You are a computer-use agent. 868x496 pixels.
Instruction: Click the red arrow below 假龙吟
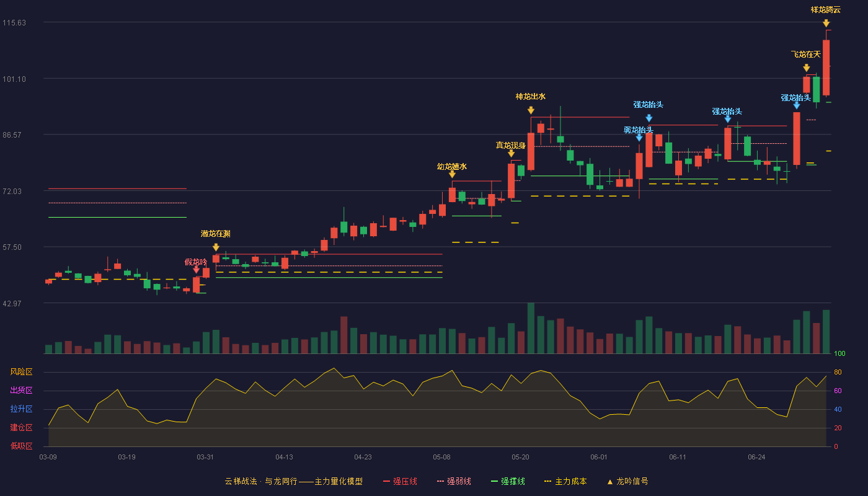click(196, 270)
